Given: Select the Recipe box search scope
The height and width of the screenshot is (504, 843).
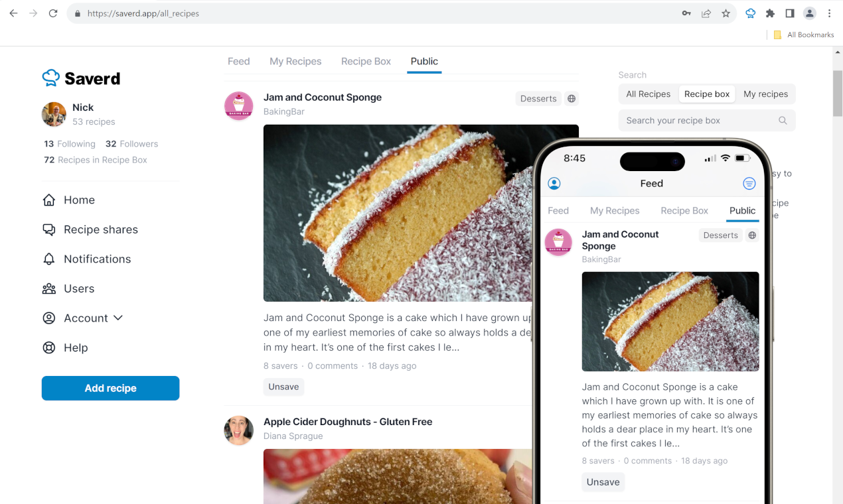Looking at the screenshot, I should (707, 94).
